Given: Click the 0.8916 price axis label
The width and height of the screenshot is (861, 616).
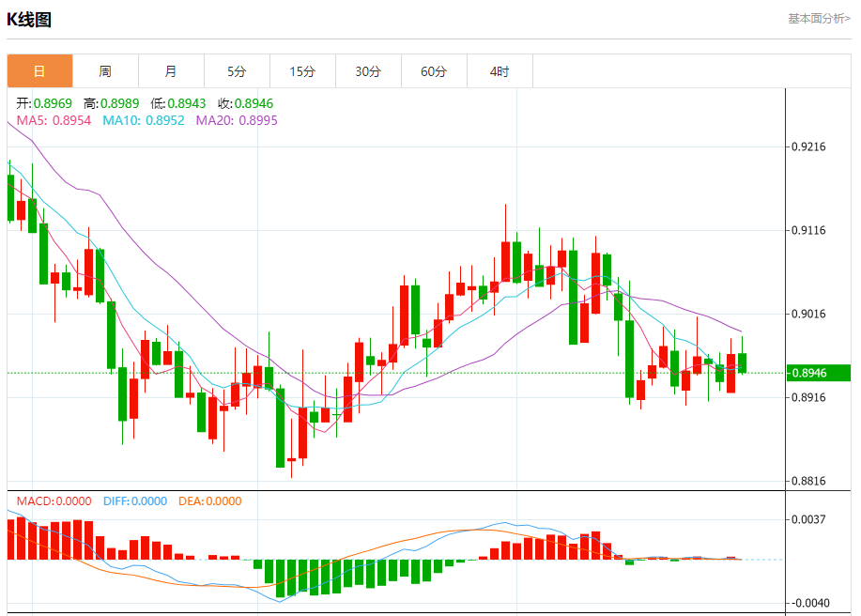Looking at the screenshot, I should point(808,397).
